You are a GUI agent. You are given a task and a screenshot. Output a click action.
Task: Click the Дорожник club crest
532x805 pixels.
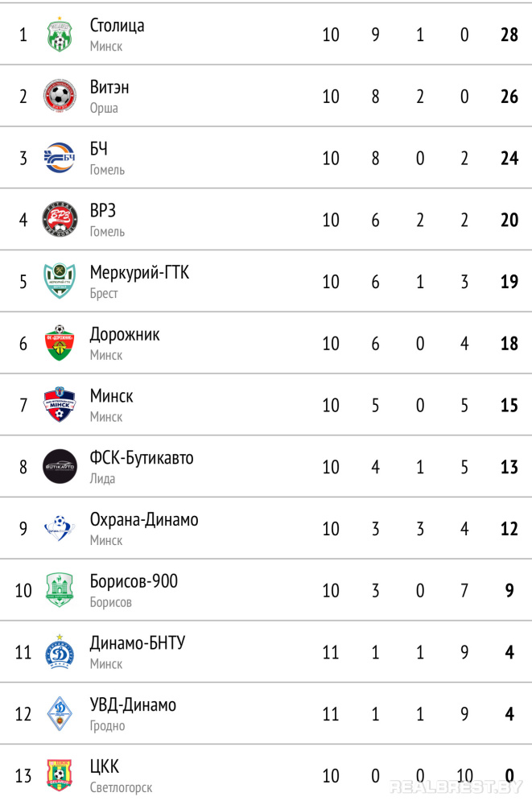click(60, 343)
